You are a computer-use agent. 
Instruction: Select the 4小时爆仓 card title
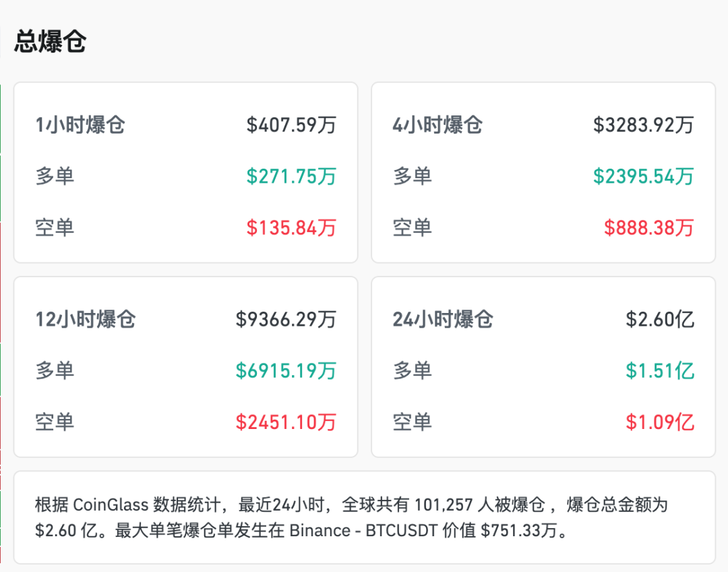point(437,125)
